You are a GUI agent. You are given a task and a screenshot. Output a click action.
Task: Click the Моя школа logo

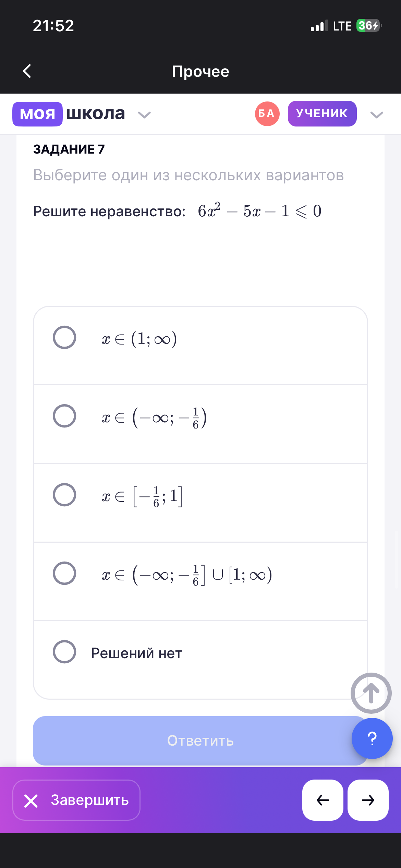tap(69, 114)
